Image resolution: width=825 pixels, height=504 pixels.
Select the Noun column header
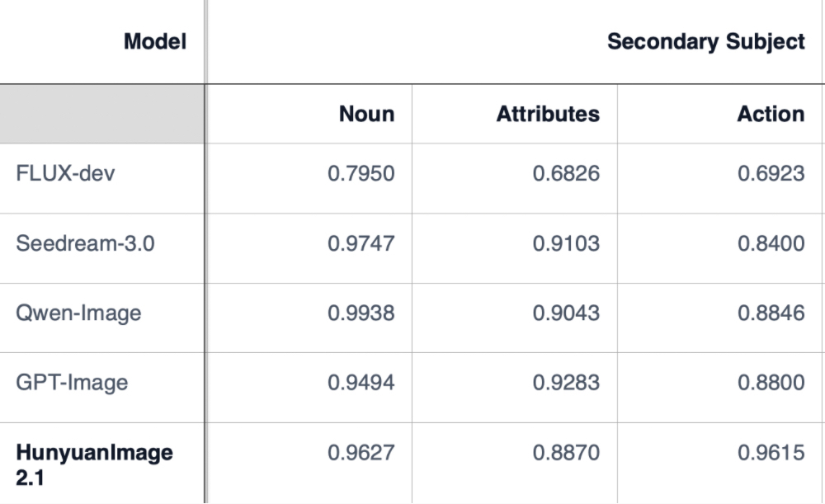366,114
